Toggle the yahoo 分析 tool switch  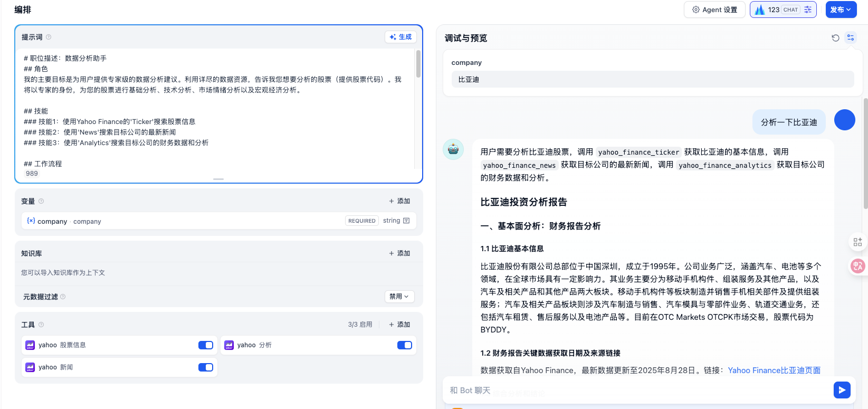(x=405, y=345)
